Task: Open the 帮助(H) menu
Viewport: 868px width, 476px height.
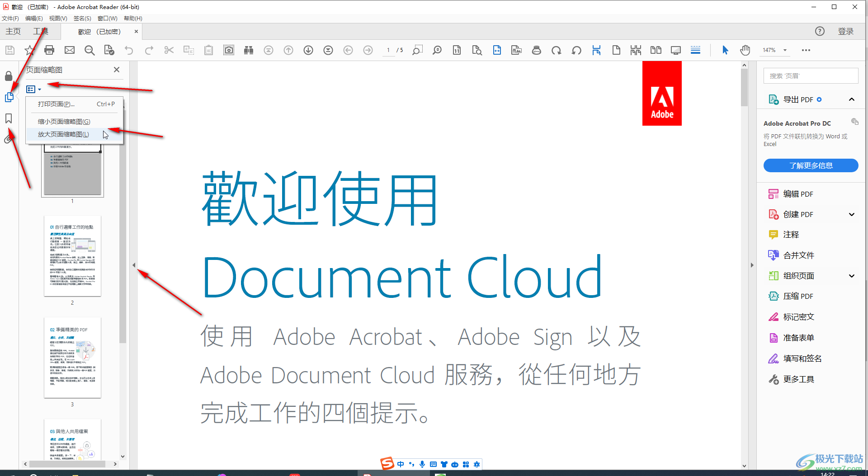Action: 133,19
